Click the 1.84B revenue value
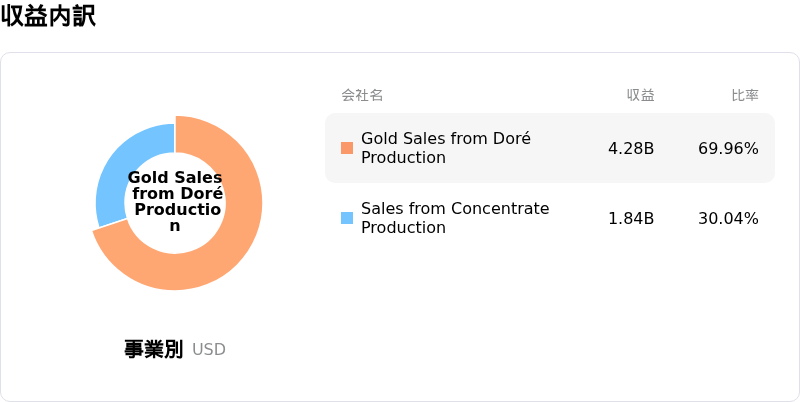 click(631, 218)
